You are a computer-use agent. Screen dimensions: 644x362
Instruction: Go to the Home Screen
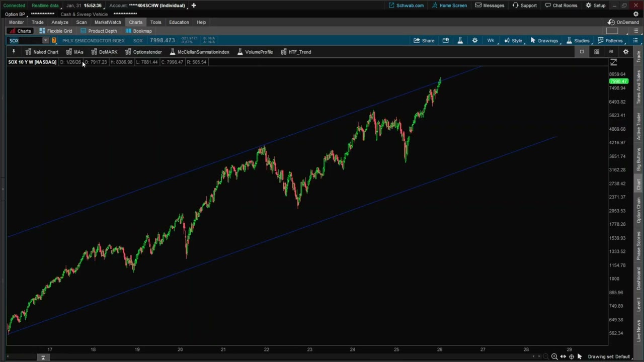click(x=449, y=6)
